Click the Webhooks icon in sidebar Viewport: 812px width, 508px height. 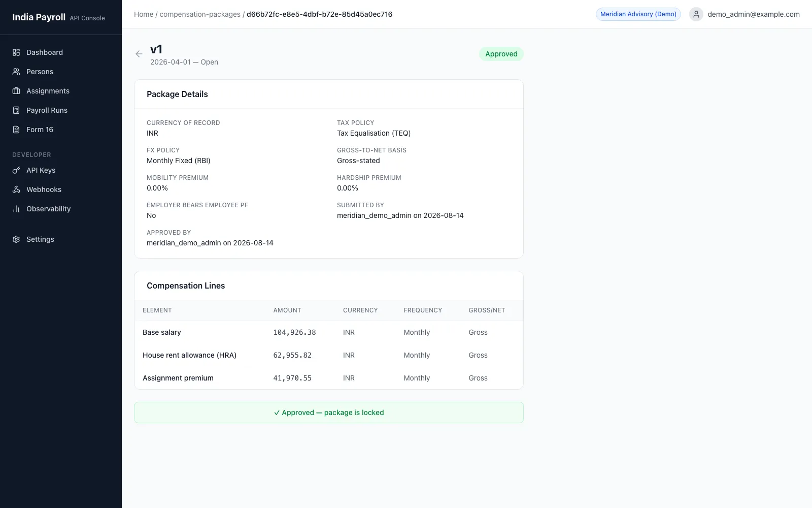[x=16, y=189]
